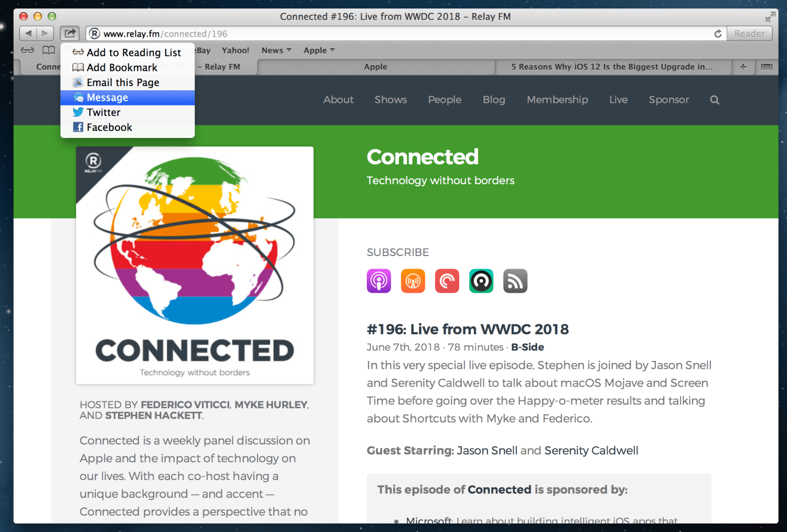The height and width of the screenshot is (532, 787).
Task: Open the Reading List glasses icon
Action: [x=27, y=50]
